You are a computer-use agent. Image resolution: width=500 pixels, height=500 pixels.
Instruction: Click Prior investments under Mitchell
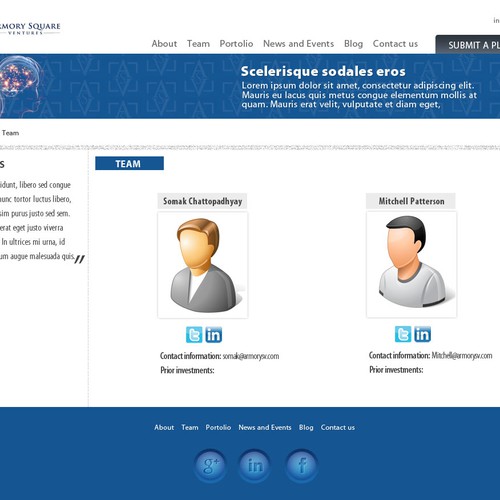396,370
